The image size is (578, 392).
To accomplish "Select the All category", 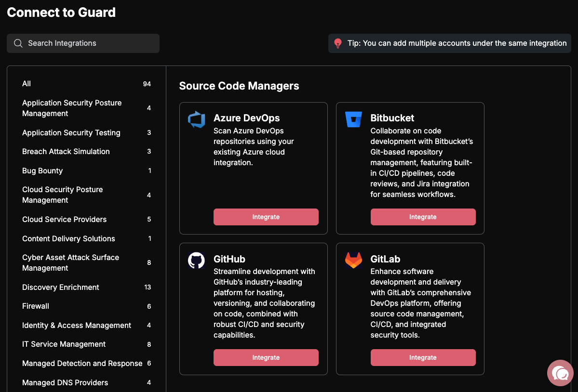I will 86,84.
